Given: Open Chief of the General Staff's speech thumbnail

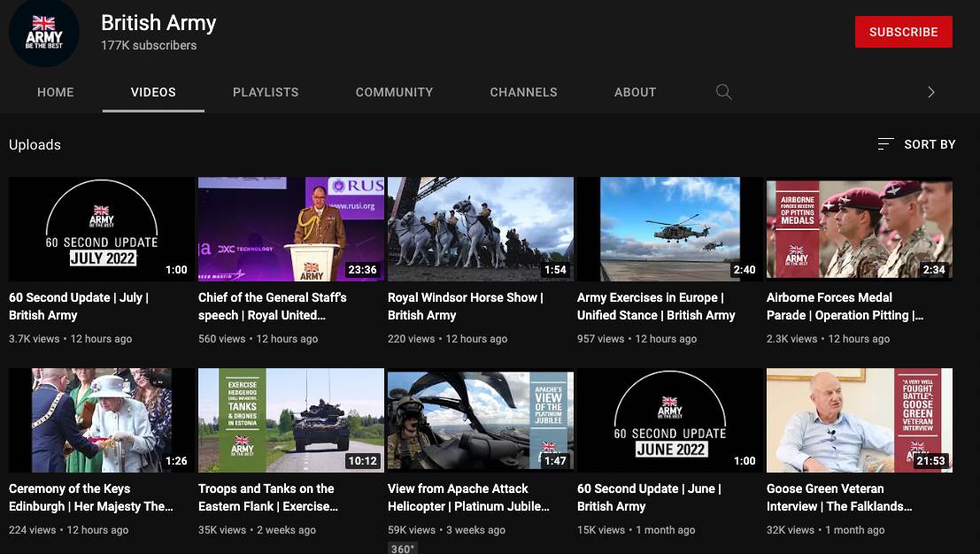Looking at the screenshot, I should pos(290,229).
